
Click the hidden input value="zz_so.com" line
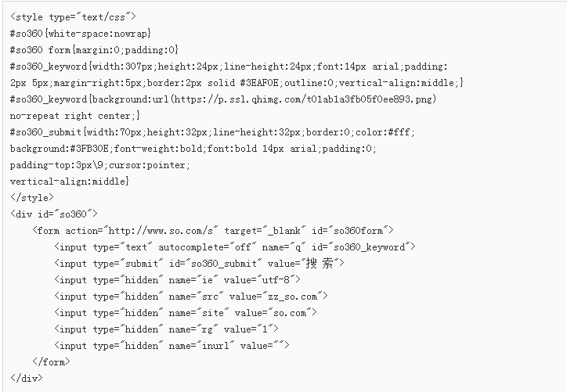(191, 297)
